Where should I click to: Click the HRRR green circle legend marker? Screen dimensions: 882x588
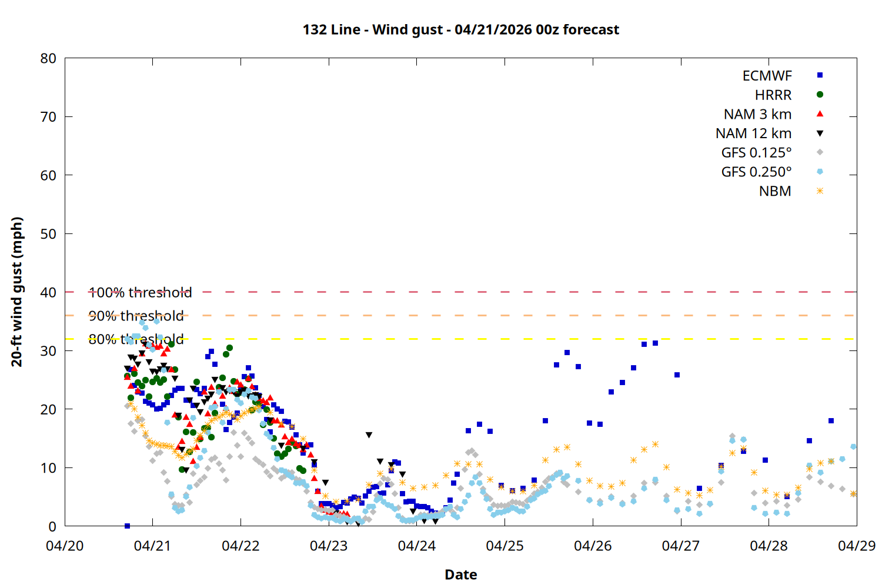[820, 95]
